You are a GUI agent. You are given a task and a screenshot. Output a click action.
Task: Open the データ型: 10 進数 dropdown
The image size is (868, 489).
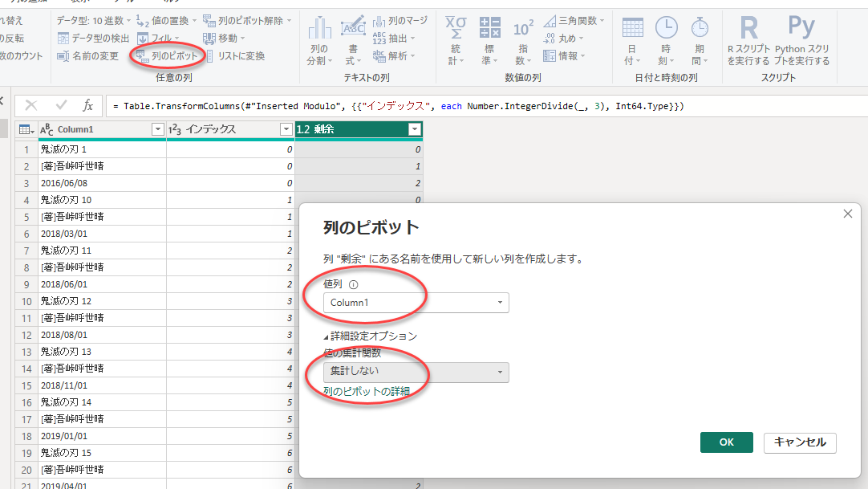94,21
